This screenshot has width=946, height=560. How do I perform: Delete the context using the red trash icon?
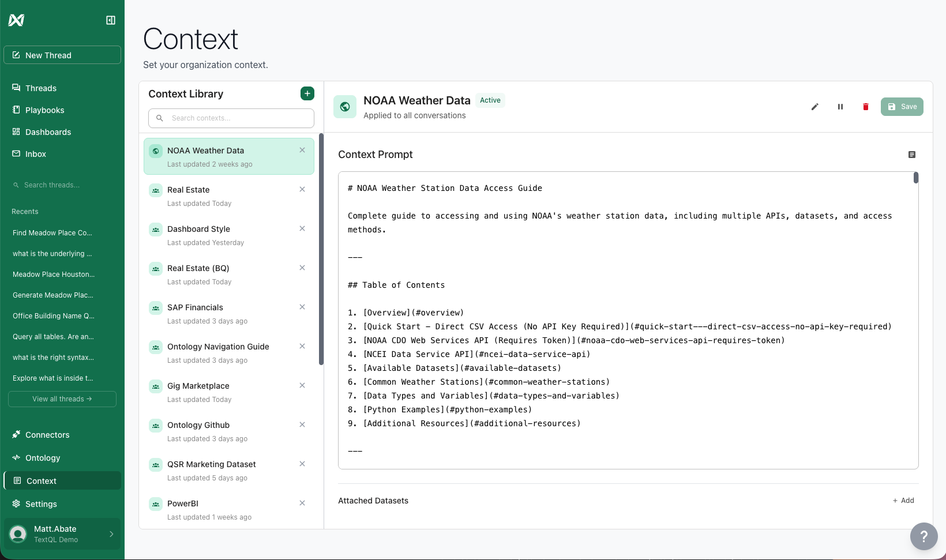pyautogui.click(x=866, y=107)
